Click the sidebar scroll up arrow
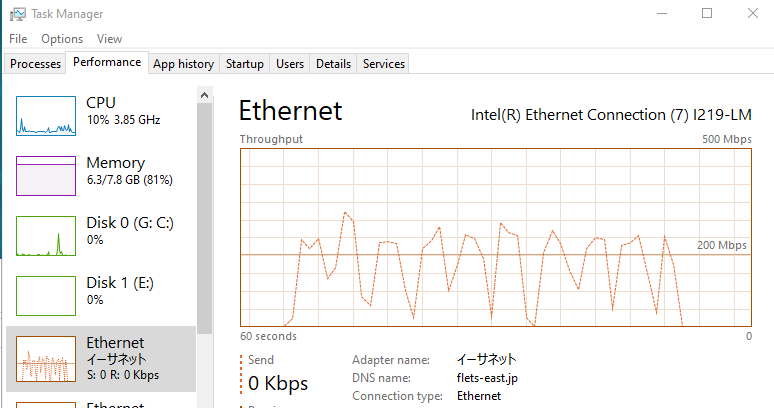 coord(205,94)
